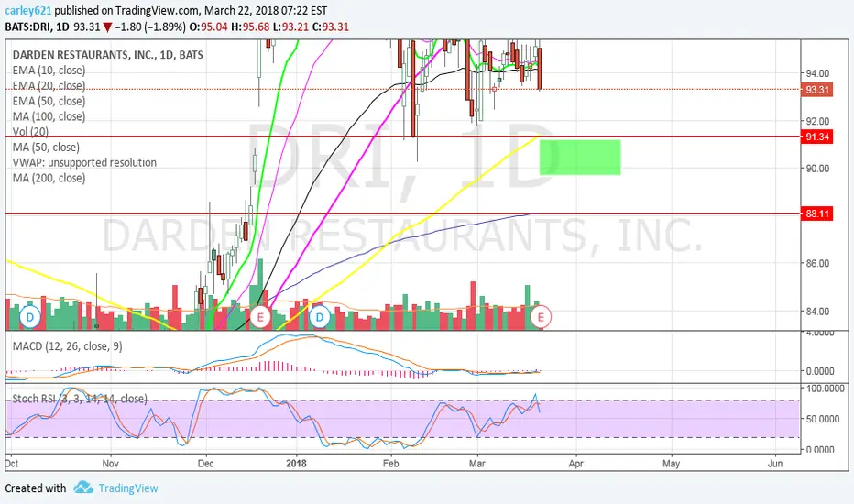Click the DARDEN RESTAURANTS, INC., 1D, BATS title
Image resolution: width=854 pixels, height=504 pixels.
click(108, 54)
